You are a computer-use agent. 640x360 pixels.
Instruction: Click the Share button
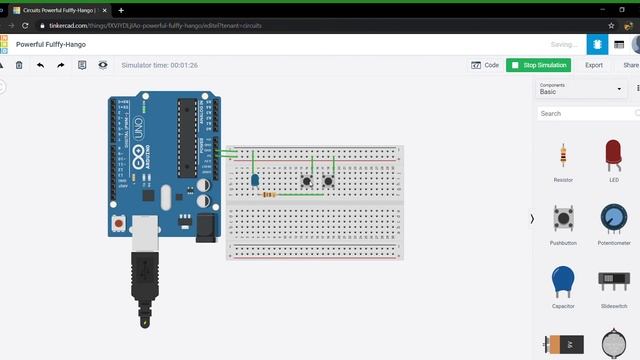(x=631, y=65)
